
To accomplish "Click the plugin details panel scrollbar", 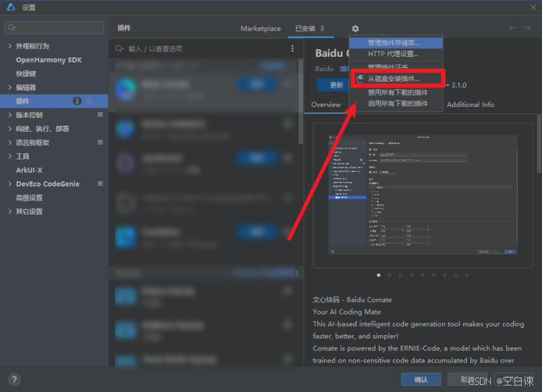I will click(539, 144).
